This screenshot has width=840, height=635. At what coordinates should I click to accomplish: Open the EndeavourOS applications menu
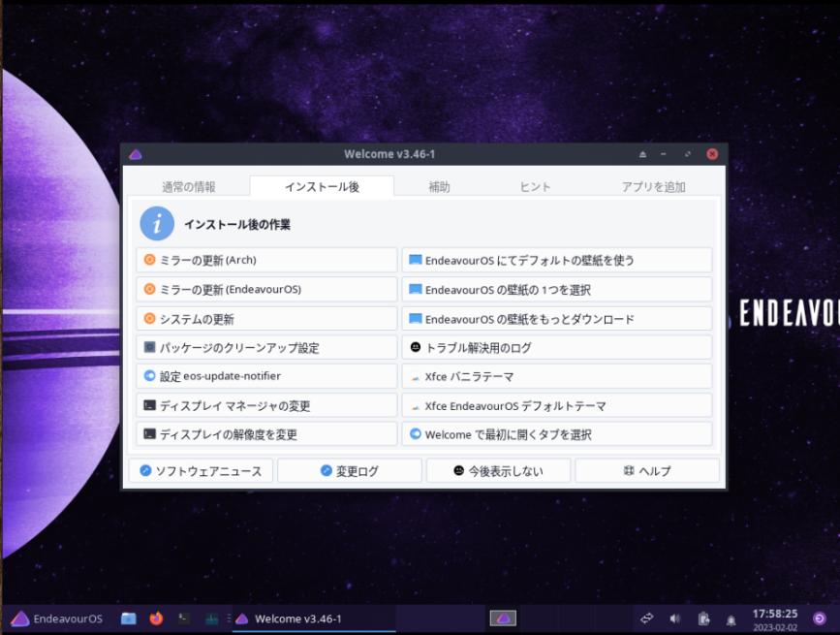tap(57, 619)
